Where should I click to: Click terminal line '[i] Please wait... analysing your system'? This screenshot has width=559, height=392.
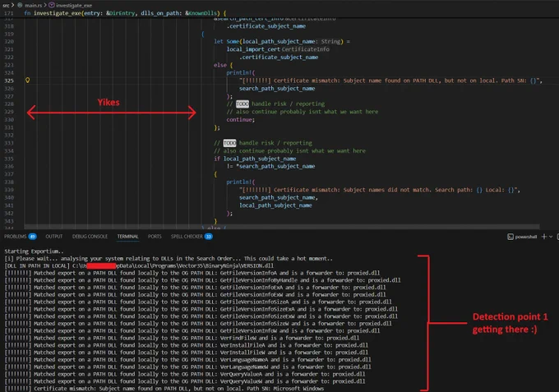click(169, 258)
